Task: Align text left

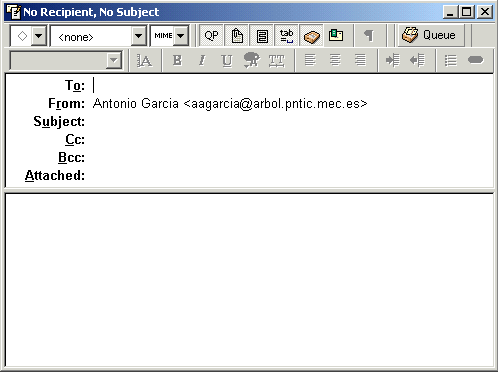Action: (x=310, y=60)
